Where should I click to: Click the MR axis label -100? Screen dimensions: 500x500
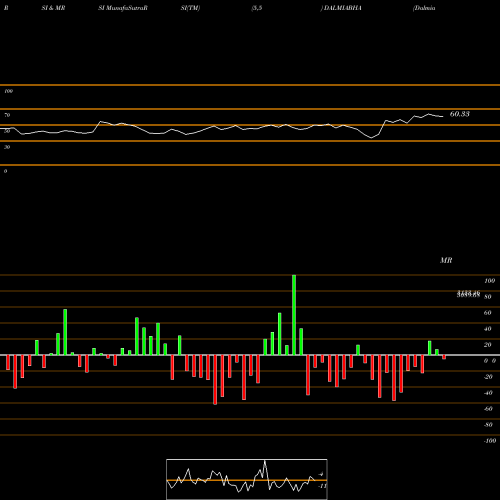coord(489,441)
